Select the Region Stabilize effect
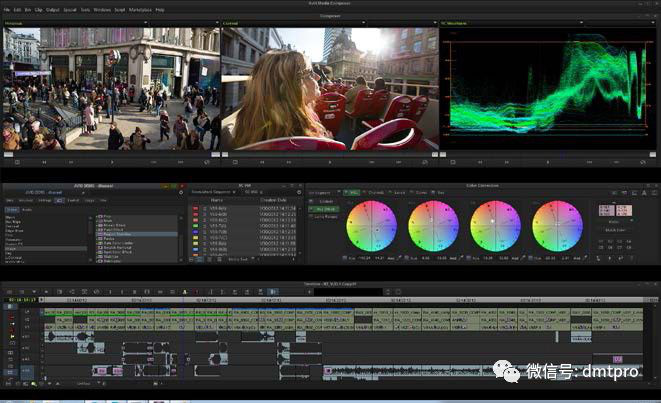 coord(137,234)
